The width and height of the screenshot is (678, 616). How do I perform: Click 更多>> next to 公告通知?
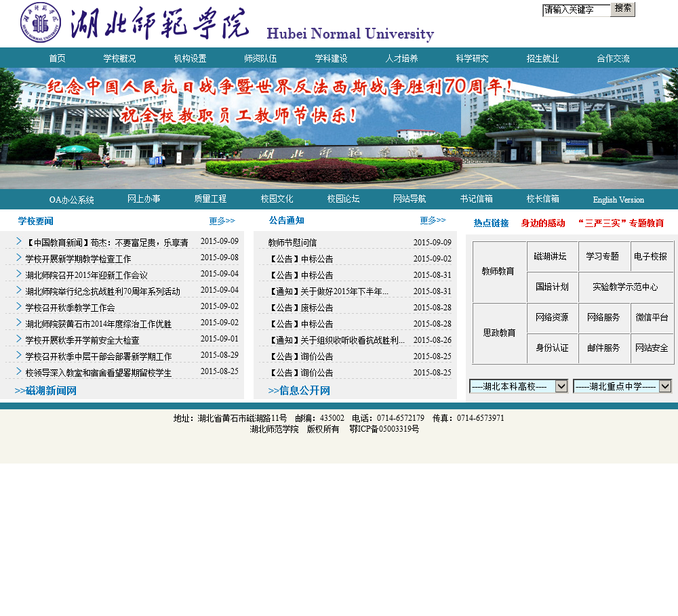pyautogui.click(x=433, y=220)
